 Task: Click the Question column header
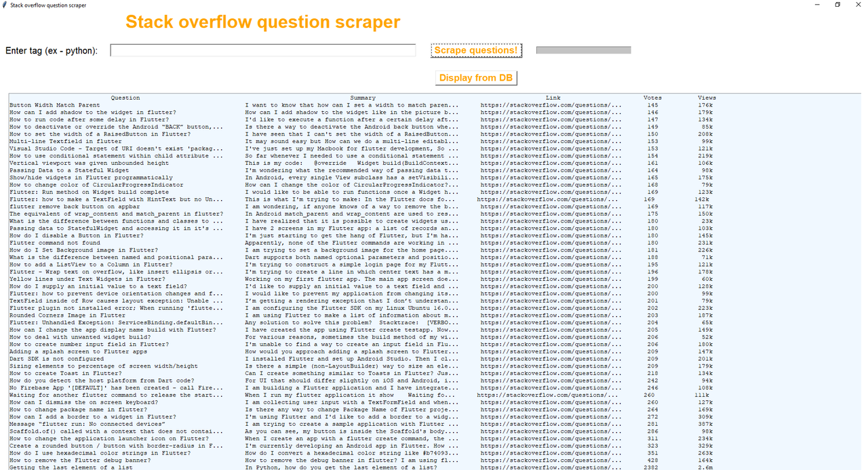point(125,98)
